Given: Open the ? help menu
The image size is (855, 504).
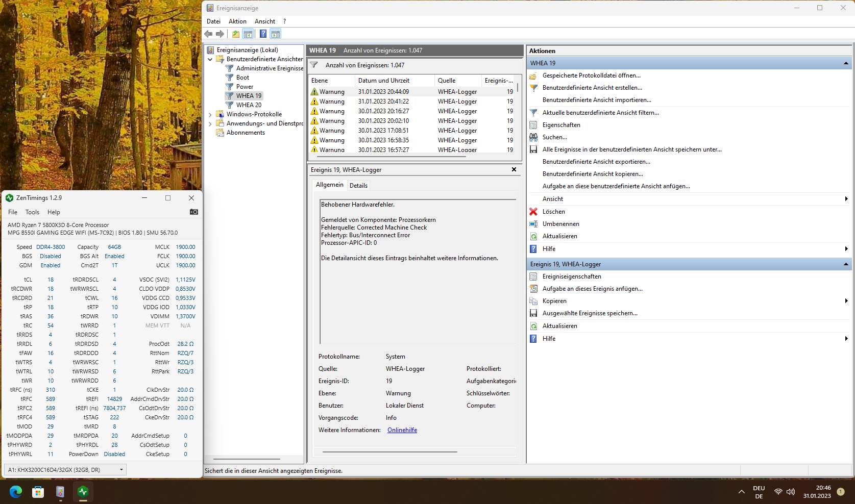Looking at the screenshot, I should pyautogui.click(x=284, y=21).
